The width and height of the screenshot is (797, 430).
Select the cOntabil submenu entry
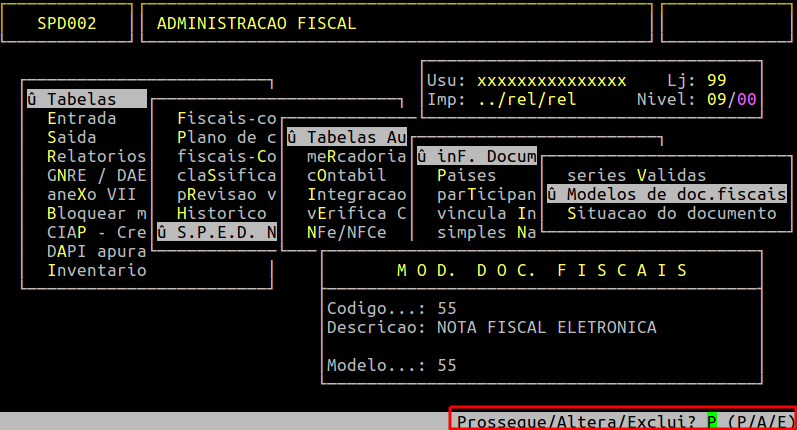pyautogui.click(x=346, y=175)
